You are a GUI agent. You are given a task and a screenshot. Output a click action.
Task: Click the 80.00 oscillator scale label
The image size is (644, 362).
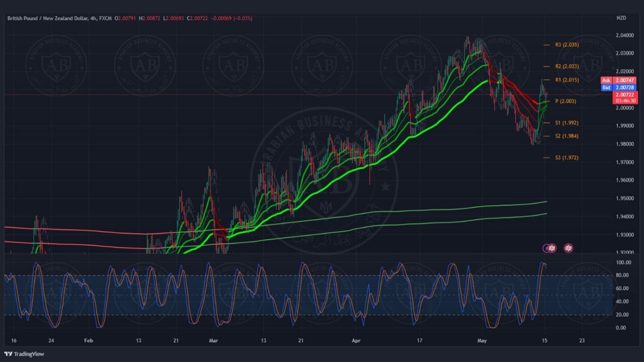coord(622,275)
